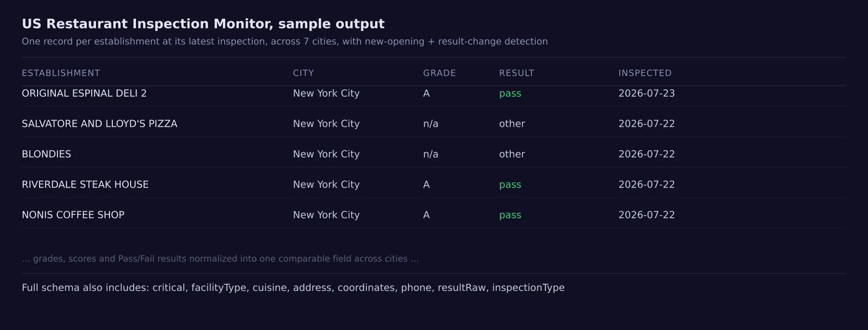868x330 pixels.
Task: Select the BLONDIES establishment name
Action: (46, 154)
